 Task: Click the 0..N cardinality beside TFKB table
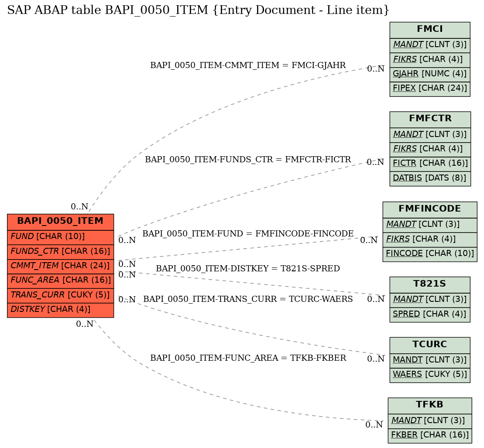click(374, 425)
